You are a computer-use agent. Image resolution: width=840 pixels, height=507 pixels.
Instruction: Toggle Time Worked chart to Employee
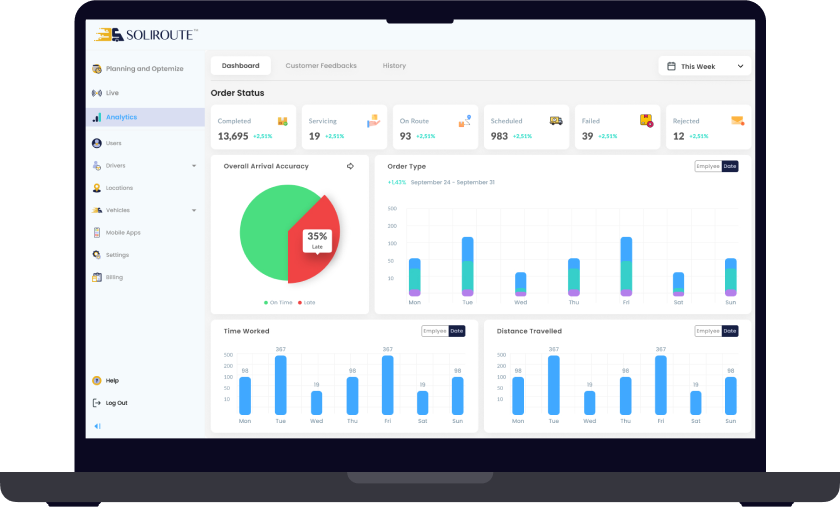click(435, 331)
